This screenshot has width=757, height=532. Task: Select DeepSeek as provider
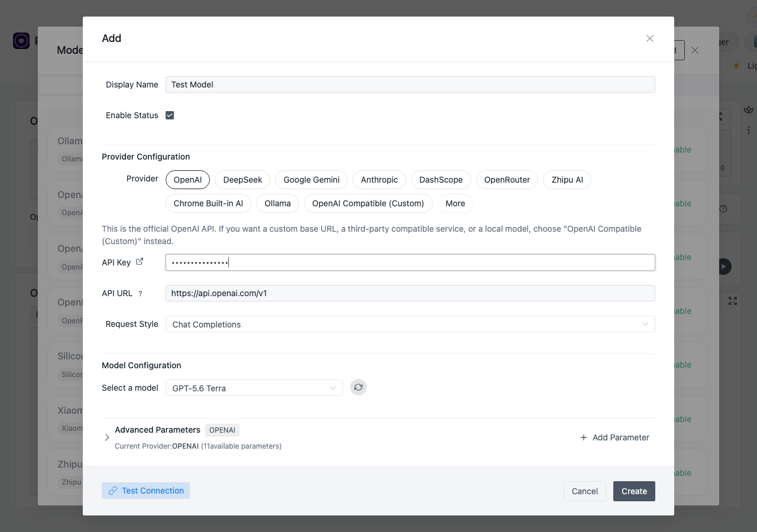[x=242, y=180]
